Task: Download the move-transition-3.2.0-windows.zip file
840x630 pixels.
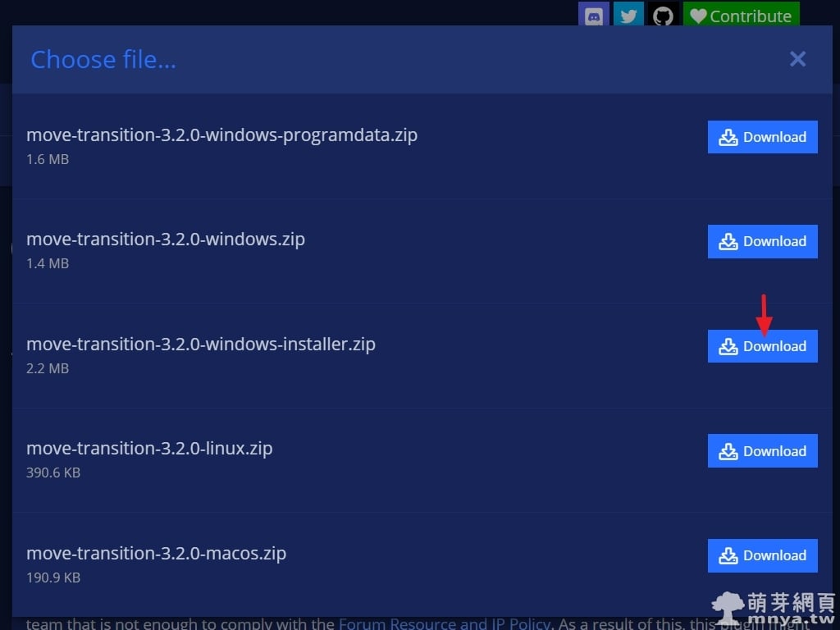Action: (x=762, y=241)
